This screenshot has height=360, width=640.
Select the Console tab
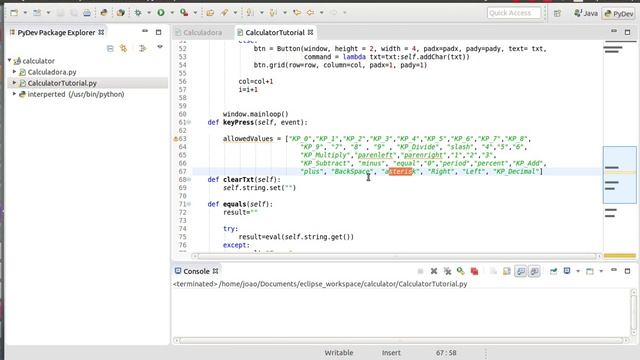tap(196, 271)
